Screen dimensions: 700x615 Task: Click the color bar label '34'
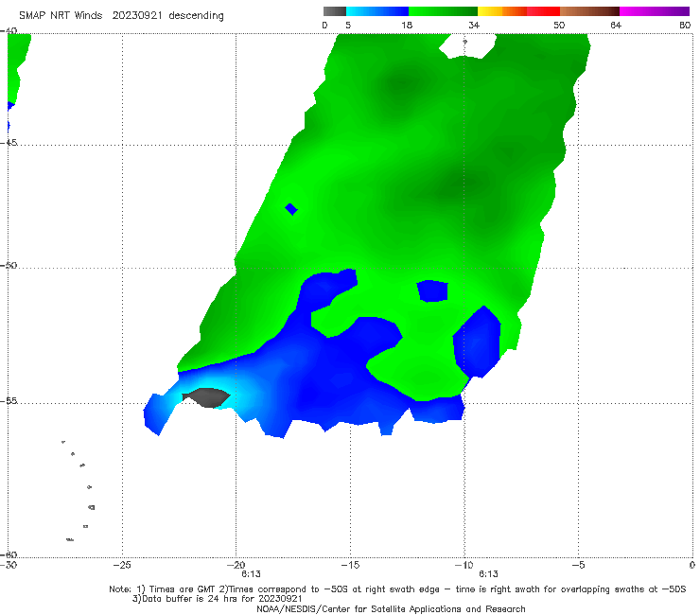(x=474, y=25)
